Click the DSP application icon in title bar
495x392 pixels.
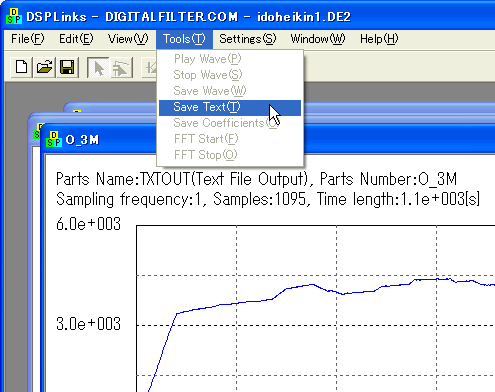click(14, 17)
